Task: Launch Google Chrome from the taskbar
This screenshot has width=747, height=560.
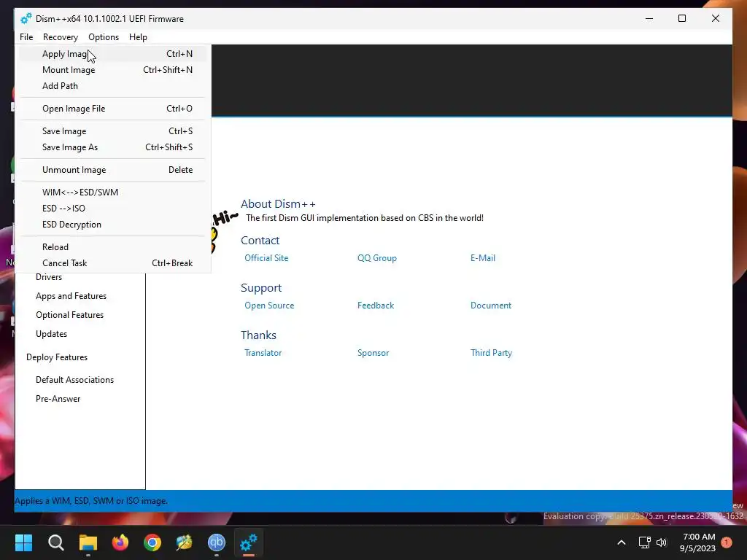Action: 152,542
